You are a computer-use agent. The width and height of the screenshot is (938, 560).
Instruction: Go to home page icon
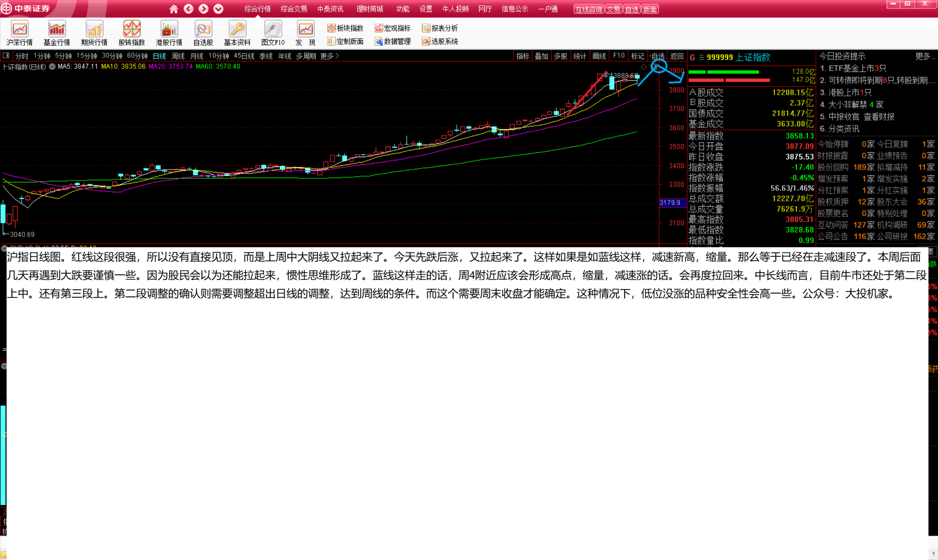(174, 9)
